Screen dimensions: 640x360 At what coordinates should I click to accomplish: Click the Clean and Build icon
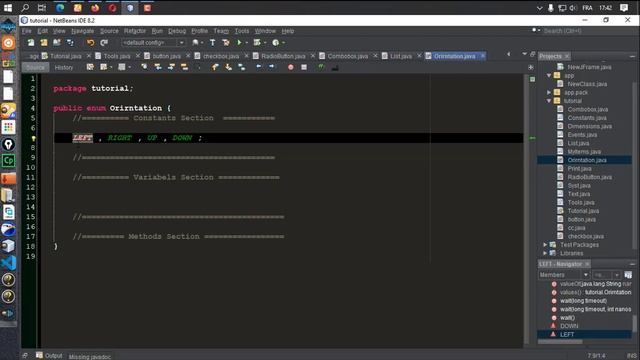[x=225, y=42]
